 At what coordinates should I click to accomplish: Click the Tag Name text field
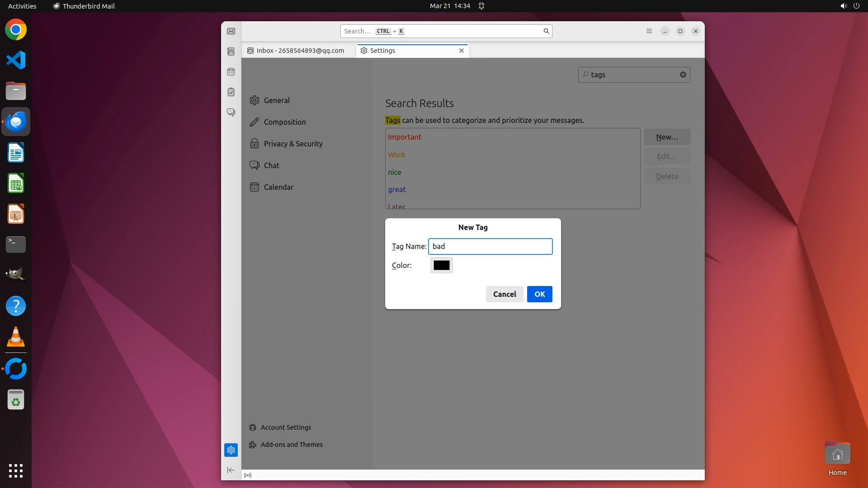(x=490, y=246)
